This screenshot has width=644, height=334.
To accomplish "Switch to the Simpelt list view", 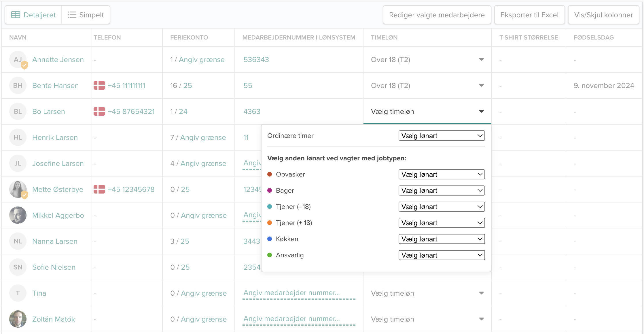I will [x=86, y=15].
